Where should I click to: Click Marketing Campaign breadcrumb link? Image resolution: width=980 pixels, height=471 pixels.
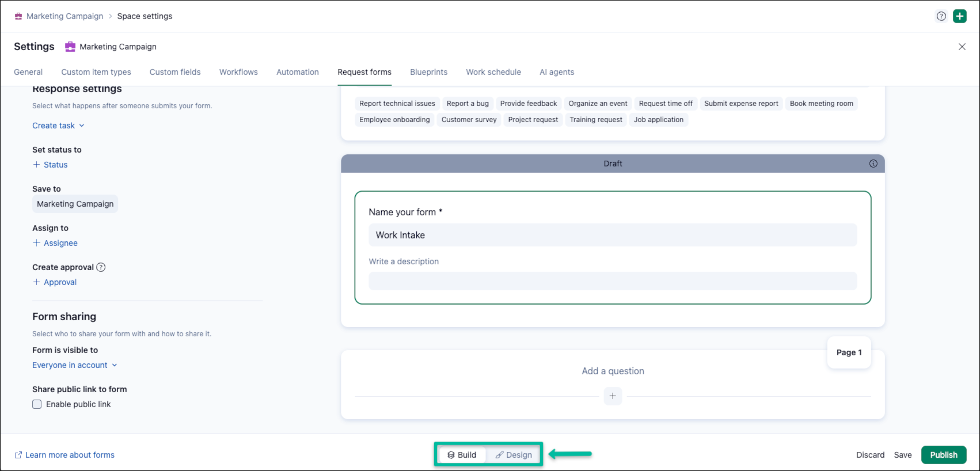coord(64,16)
